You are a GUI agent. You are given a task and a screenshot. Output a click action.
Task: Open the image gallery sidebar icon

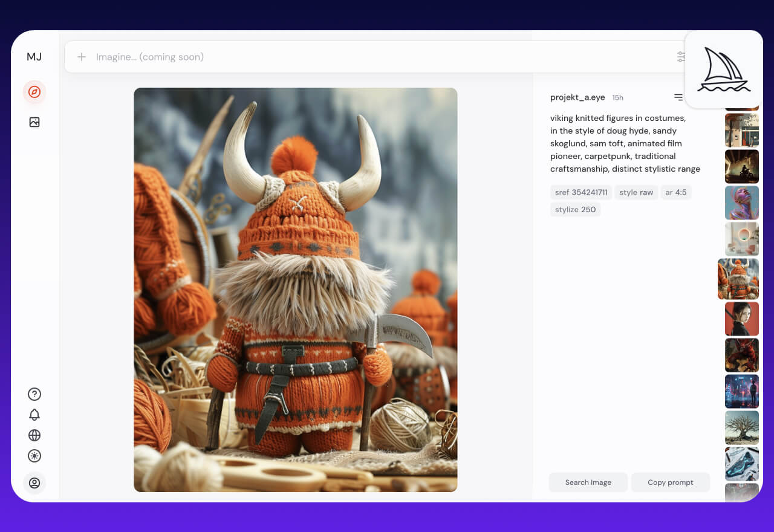coord(34,122)
